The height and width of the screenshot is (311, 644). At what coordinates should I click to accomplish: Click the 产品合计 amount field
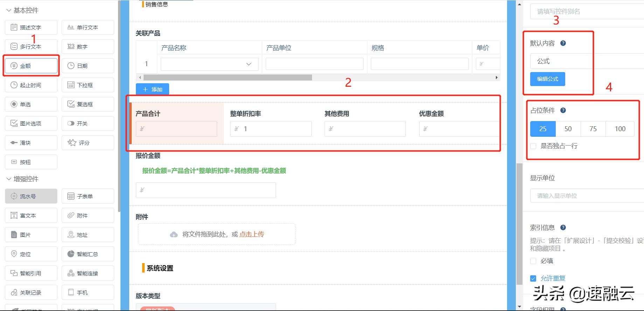tap(176, 129)
